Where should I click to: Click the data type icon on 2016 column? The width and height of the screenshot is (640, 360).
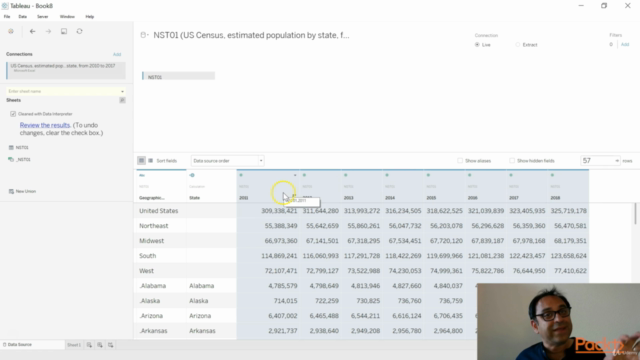click(470, 175)
